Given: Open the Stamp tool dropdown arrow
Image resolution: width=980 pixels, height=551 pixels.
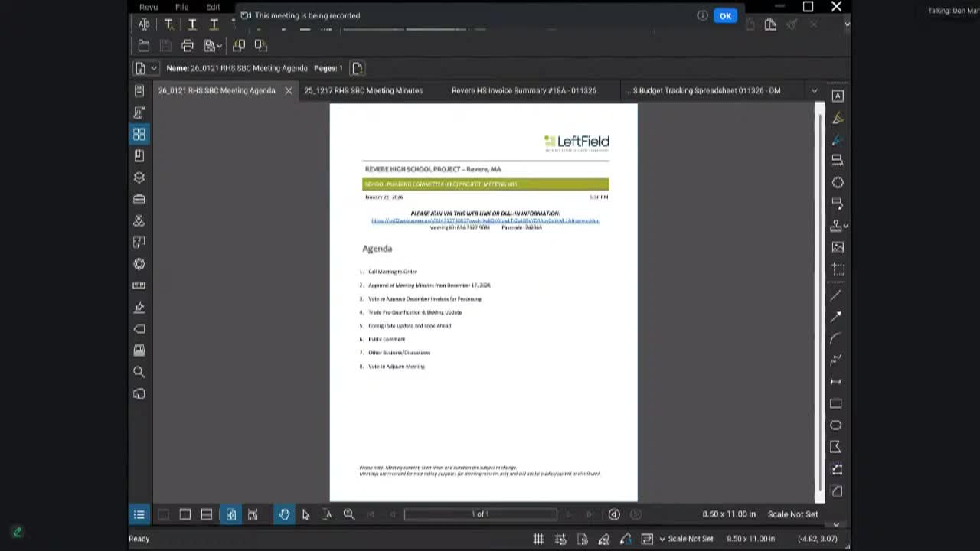Looking at the screenshot, I should 845,227.
